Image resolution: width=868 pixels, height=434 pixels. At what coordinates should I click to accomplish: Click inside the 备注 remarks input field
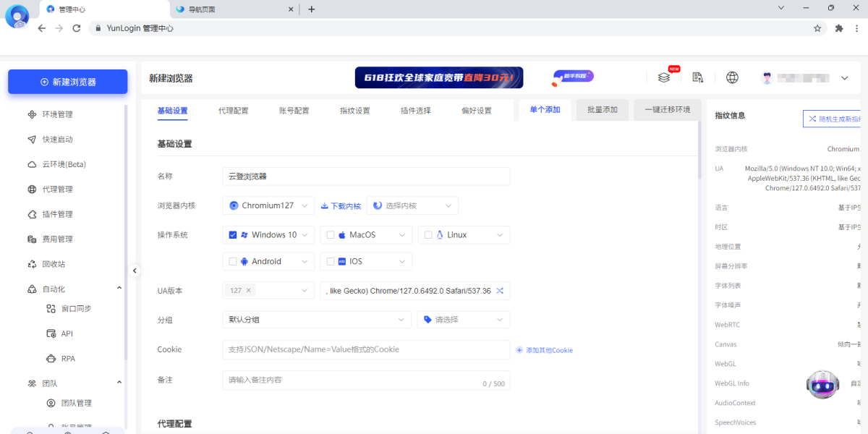pyautogui.click(x=325, y=380)
